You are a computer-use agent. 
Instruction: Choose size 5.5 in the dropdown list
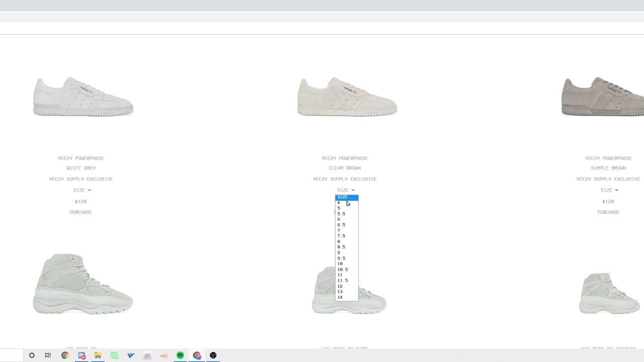click(347, 214)
